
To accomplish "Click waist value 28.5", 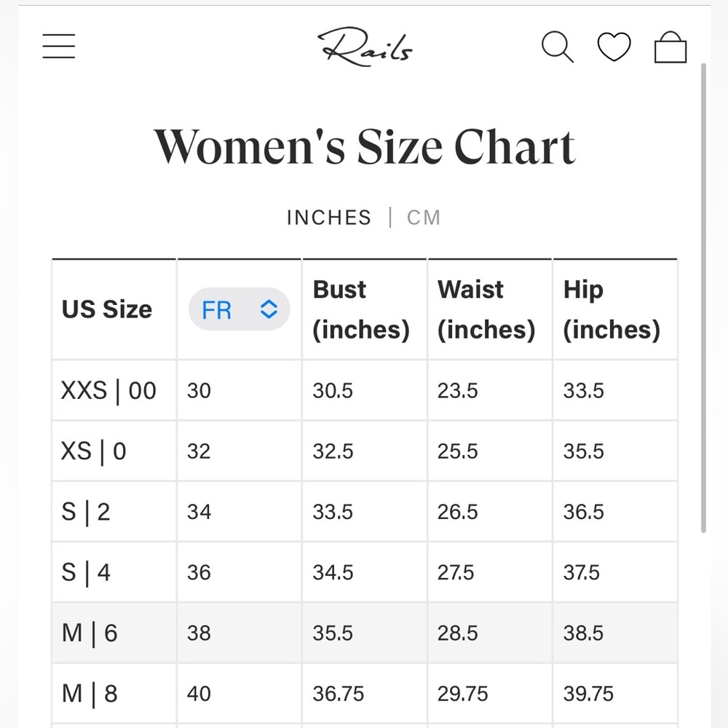I will [457, 633].
